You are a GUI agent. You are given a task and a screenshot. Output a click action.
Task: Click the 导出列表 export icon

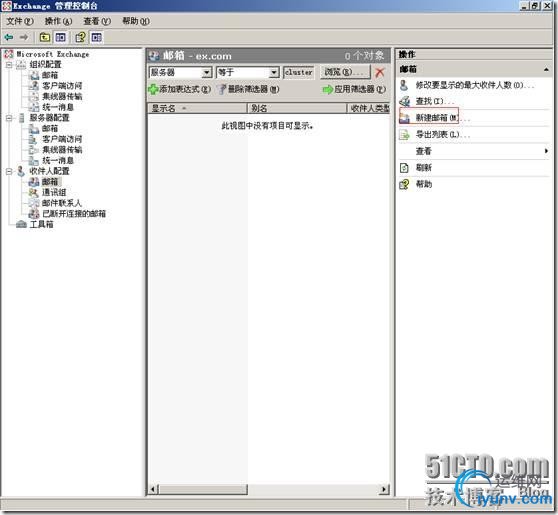405,135
